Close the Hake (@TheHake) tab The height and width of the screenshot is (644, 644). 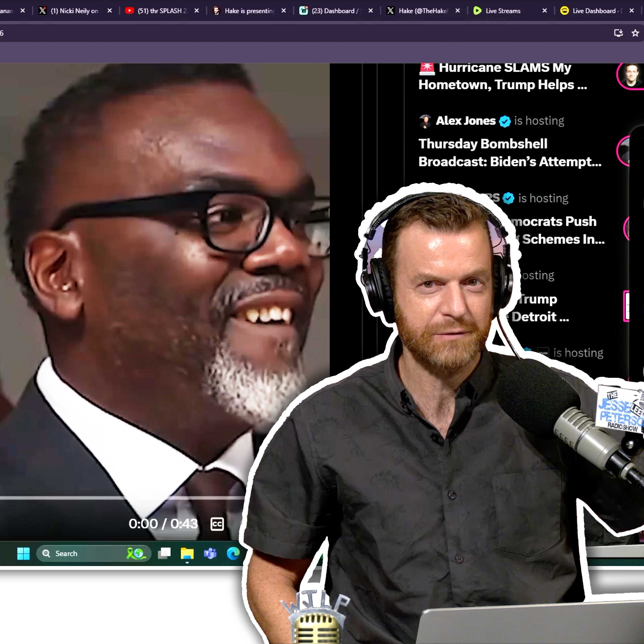(x=458, y=11)
